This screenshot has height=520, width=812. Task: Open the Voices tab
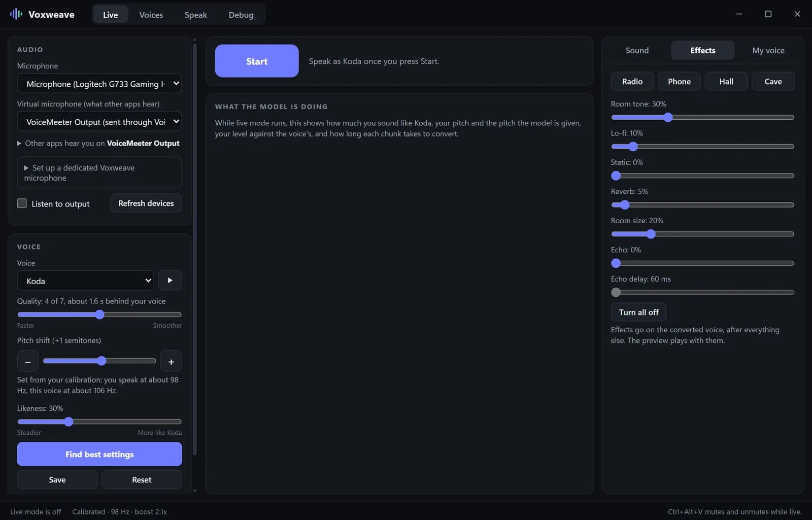point(151,15)
